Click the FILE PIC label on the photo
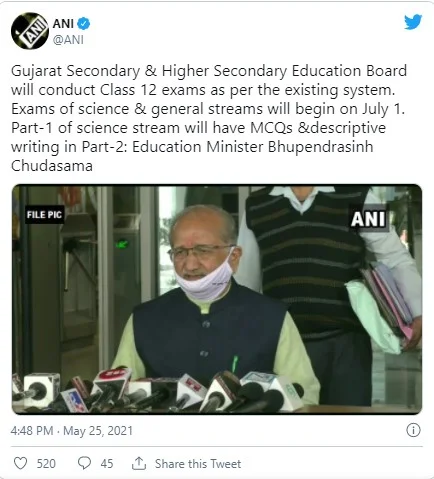 pyautogui.click(x=44, y=215)
